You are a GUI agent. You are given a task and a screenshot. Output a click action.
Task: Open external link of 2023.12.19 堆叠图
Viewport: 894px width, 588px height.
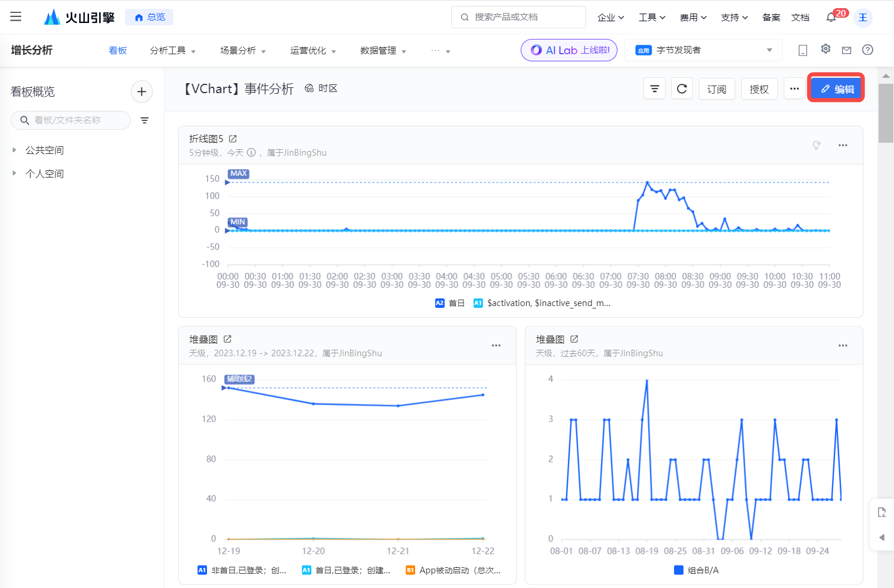point(228,339)
